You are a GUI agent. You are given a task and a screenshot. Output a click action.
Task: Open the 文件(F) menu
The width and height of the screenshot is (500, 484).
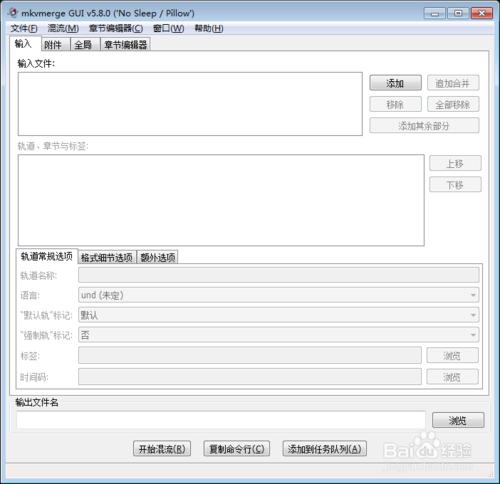click(x=24, y=28)
